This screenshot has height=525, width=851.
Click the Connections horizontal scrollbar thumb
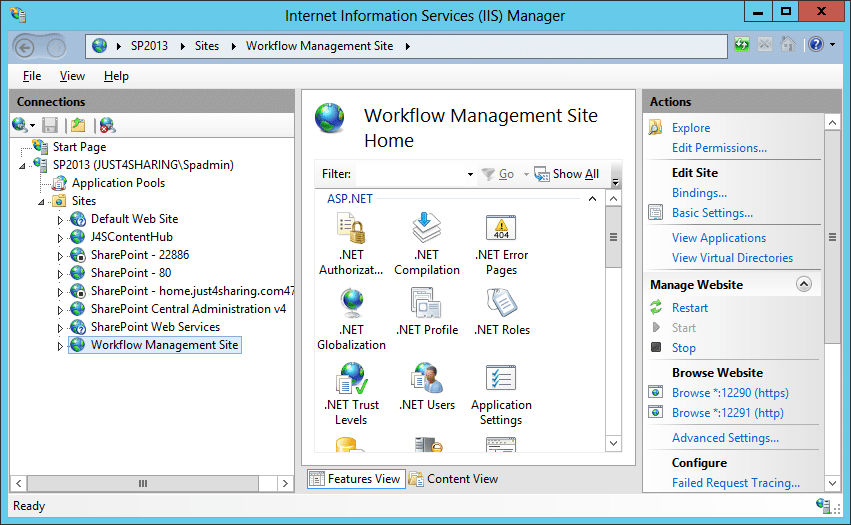coord(143,483)
